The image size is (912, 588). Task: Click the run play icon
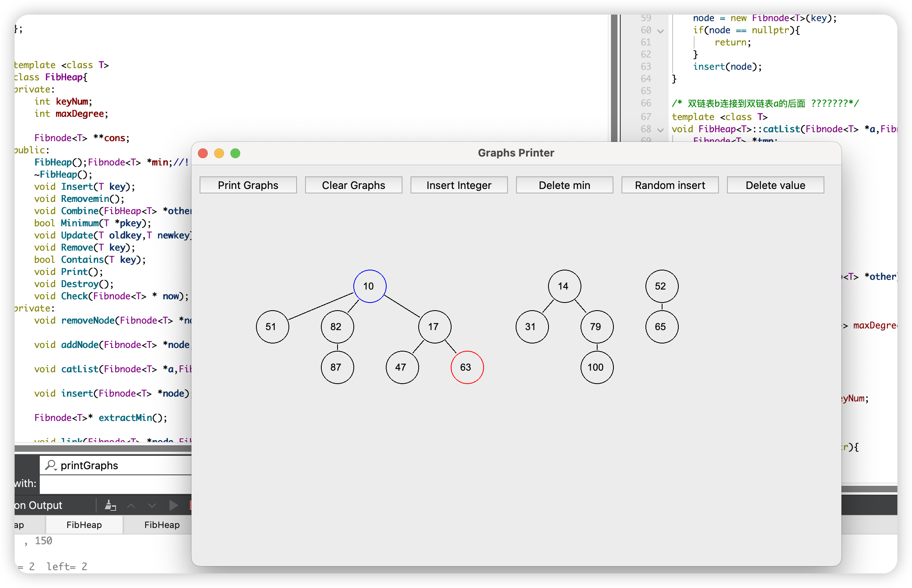pyautogui.click(x=173, y=505)
